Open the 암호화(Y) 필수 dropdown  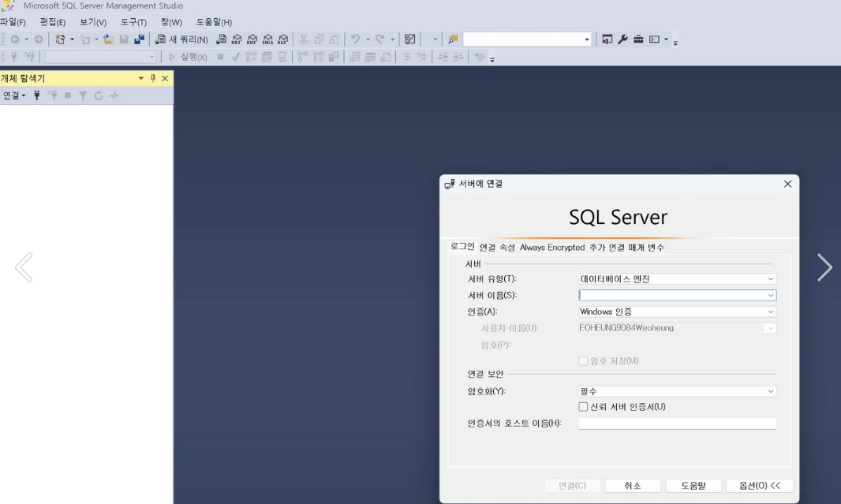coord(677,391)
